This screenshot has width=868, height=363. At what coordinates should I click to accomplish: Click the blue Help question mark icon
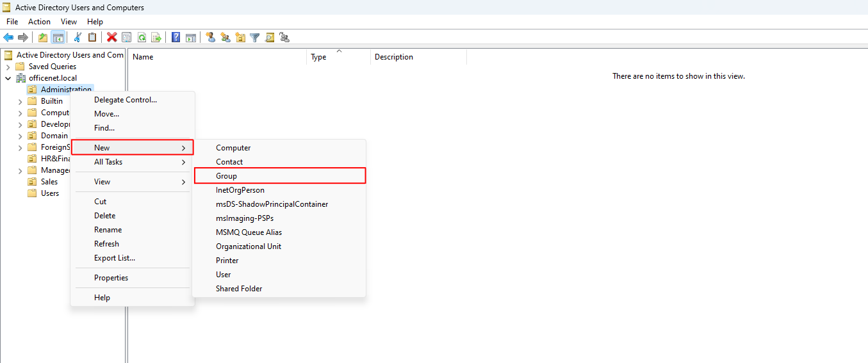pyautogui.click(x=176, y=37)
